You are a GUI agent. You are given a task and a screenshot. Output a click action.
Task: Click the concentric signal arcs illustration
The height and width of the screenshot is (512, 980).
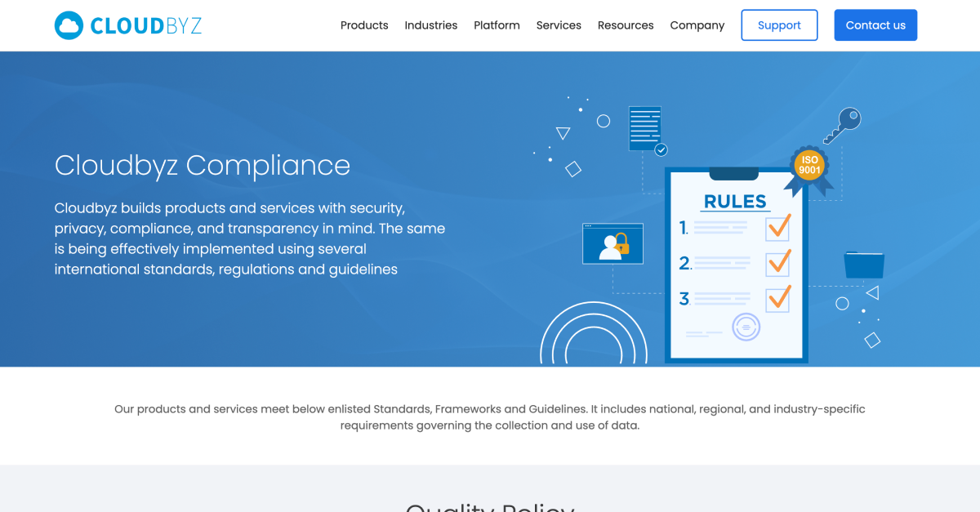pos(594,339)
